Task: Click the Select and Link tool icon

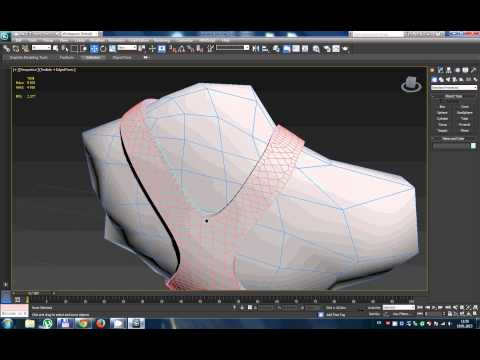Action: [7, 49]
